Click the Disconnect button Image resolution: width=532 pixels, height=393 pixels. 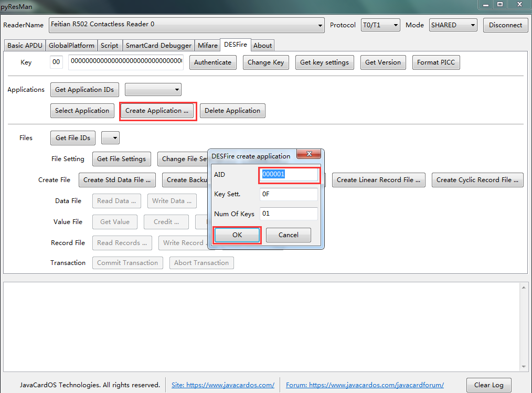click(505, 25)
